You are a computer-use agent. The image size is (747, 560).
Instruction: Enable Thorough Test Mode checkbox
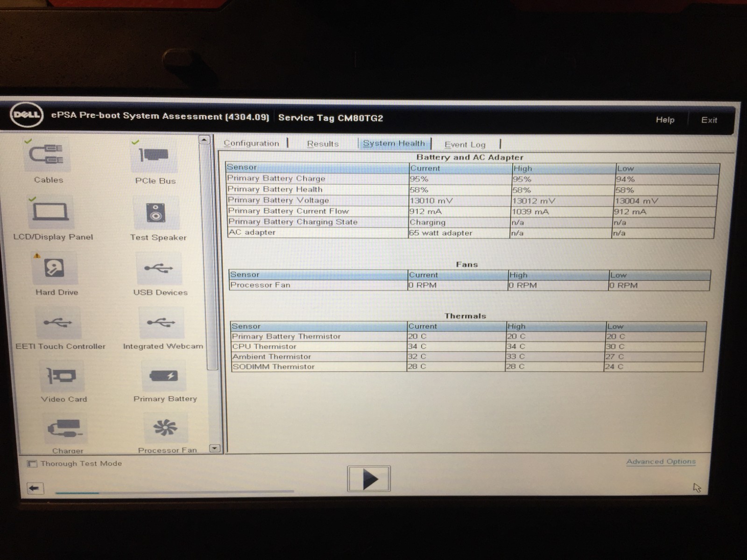[x=32, y=463]
